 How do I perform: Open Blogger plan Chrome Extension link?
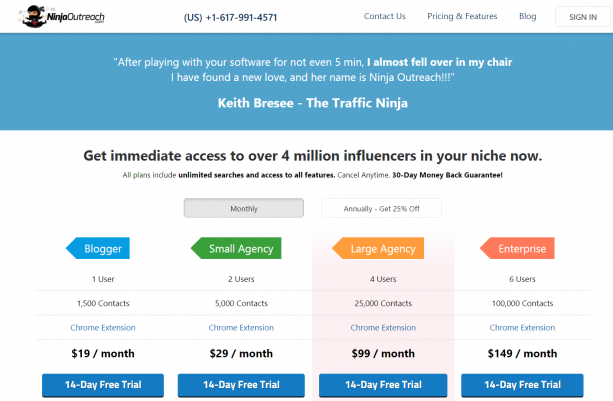[x=103, y=328]
